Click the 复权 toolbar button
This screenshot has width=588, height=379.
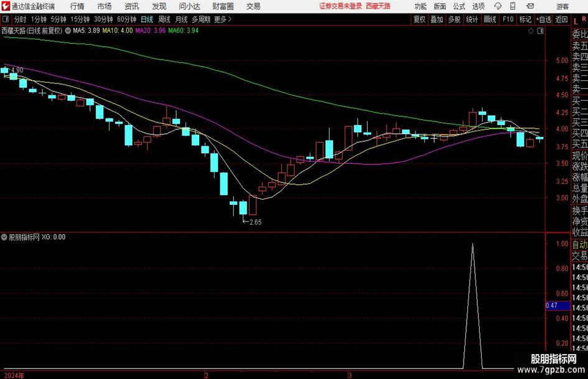coord(419,19)
